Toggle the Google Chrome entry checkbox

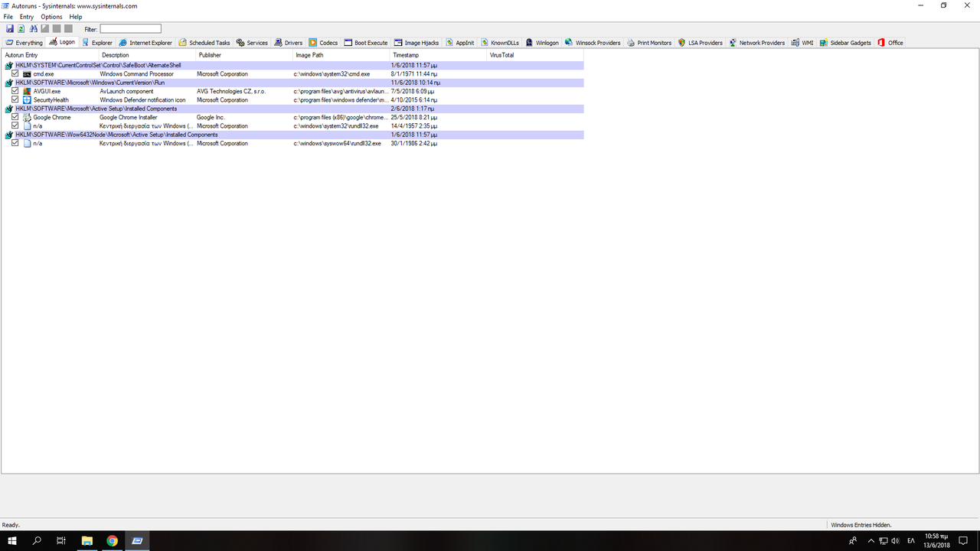pos(15,117)
